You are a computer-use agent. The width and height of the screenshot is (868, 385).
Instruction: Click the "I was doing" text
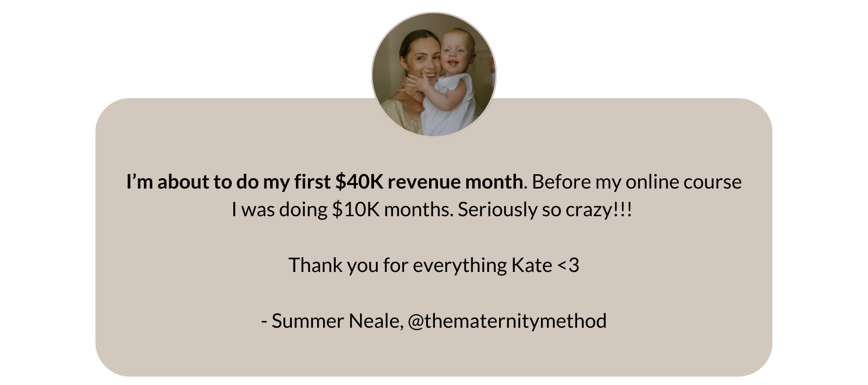(x=279, y=210)
